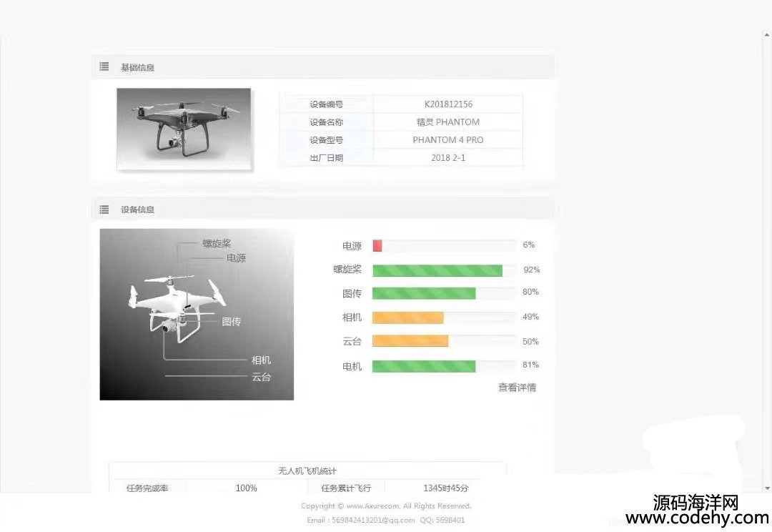Open the labeled drone component diagram

(197, 315)
